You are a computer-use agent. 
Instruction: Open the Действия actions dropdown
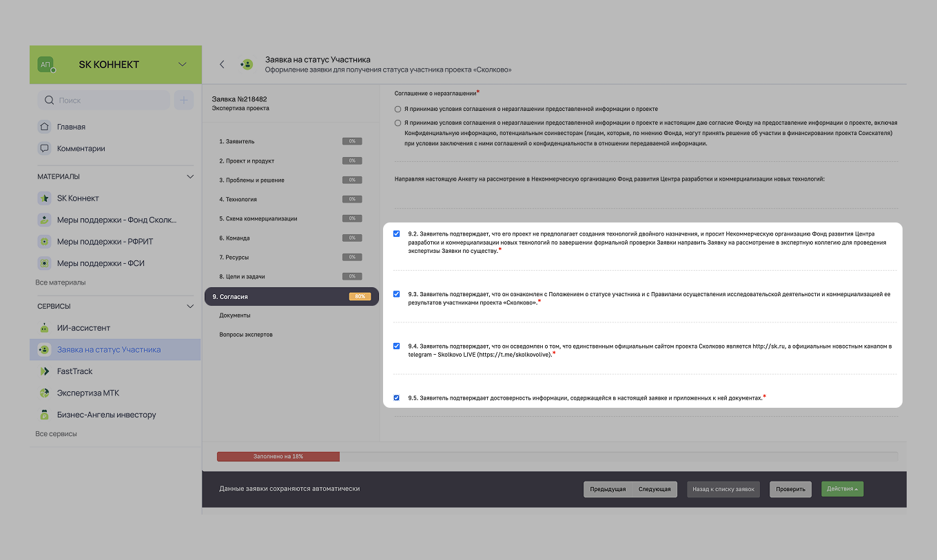tap(842, 489)
